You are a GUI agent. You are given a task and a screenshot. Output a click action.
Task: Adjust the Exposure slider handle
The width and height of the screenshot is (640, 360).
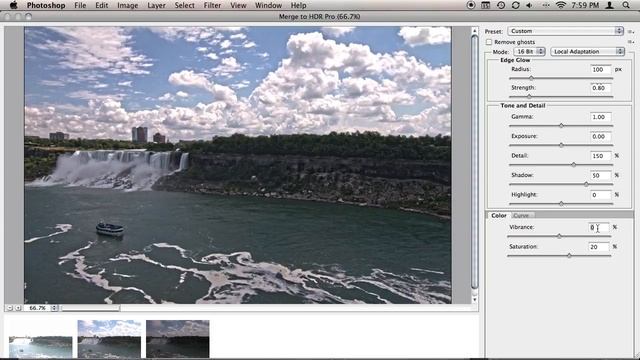click(561, 145)
